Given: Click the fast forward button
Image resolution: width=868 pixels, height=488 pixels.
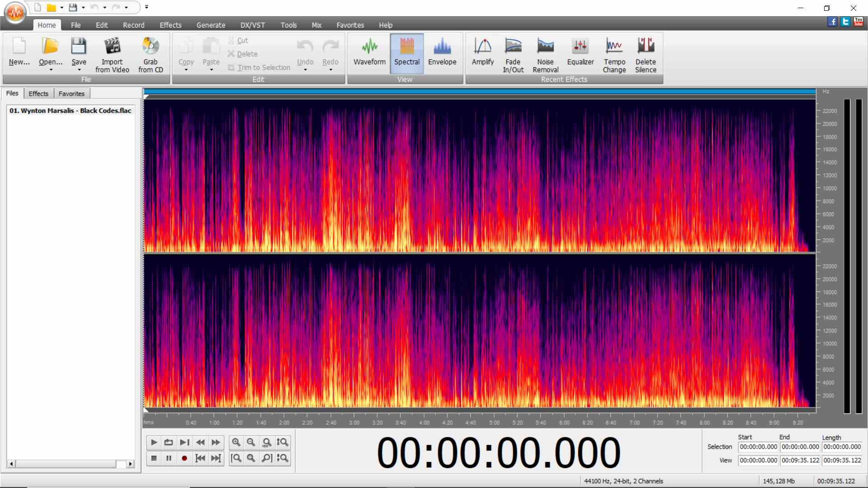Looking at the screenshot, I should click(x=216, y=442).
